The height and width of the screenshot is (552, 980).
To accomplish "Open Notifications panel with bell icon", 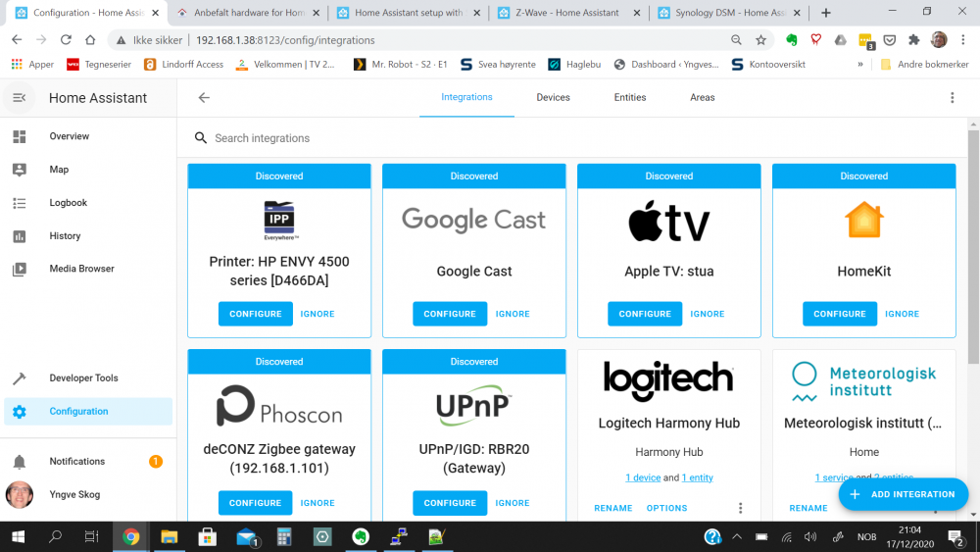I will pos(88,462).
